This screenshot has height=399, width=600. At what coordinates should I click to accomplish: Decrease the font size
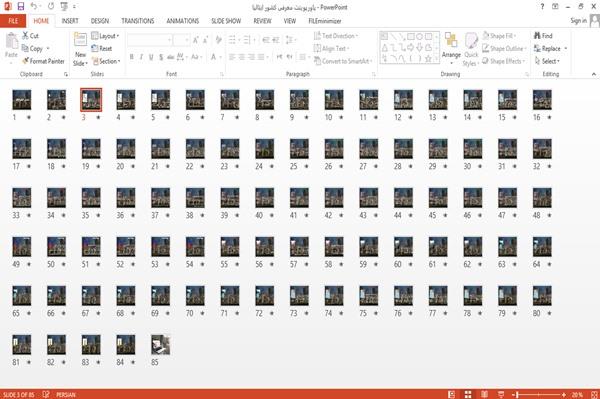pos(206,39)
